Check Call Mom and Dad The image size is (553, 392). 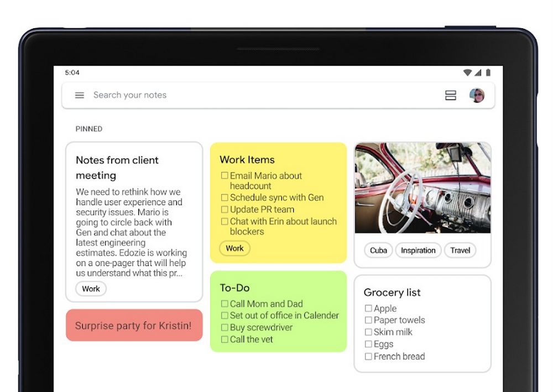(225, 304)
